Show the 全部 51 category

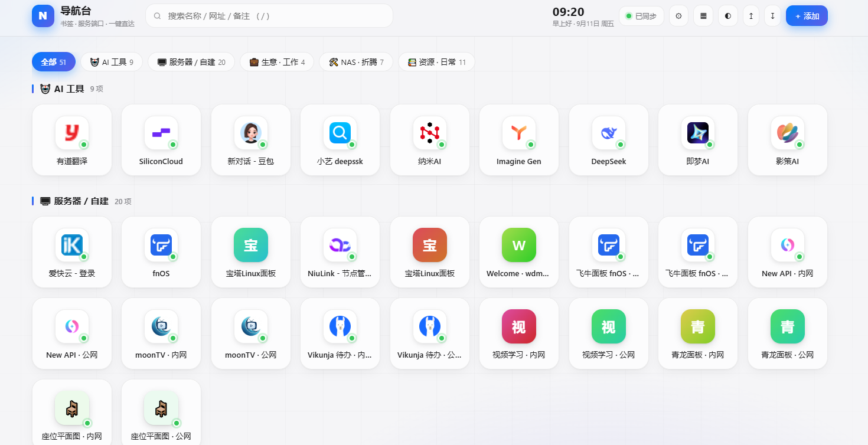54,62
